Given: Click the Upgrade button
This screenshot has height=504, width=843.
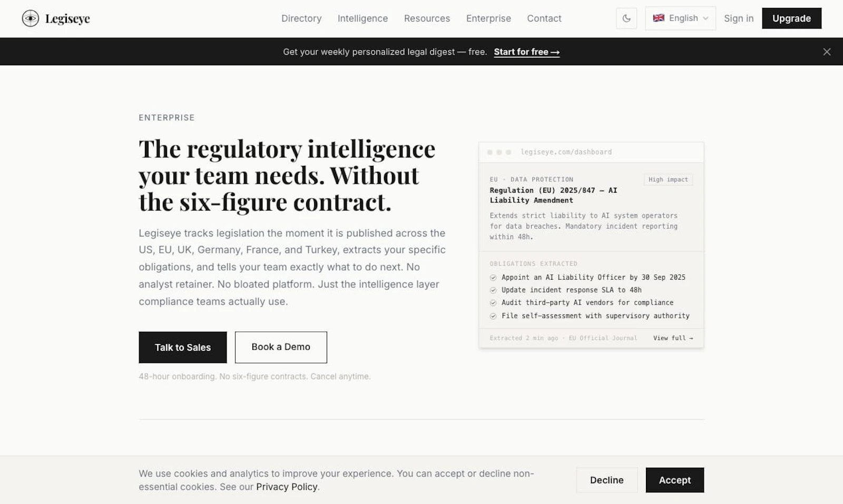Looking at the screenshot, I should 791,18.
